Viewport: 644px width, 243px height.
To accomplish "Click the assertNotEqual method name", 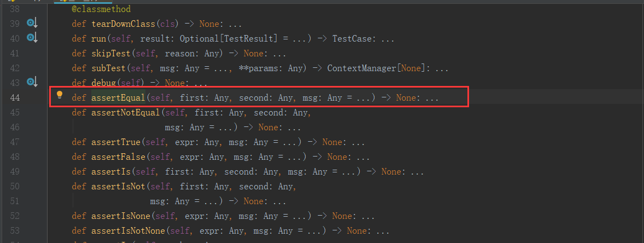I will point(124,113).
